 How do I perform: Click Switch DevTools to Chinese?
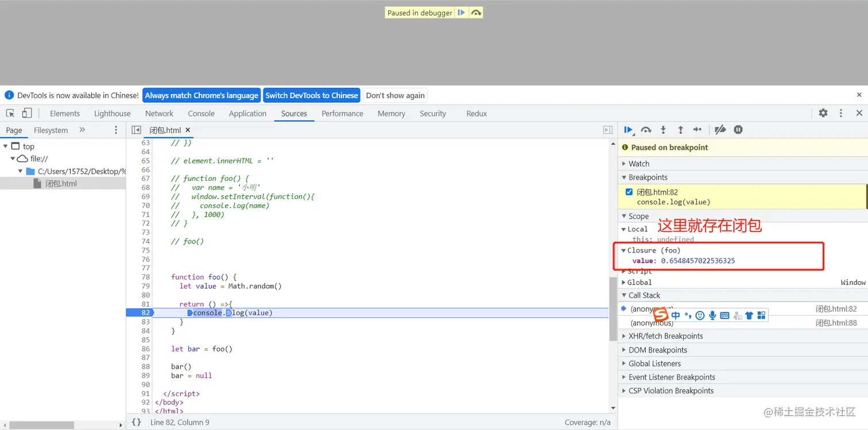point(312,95)
